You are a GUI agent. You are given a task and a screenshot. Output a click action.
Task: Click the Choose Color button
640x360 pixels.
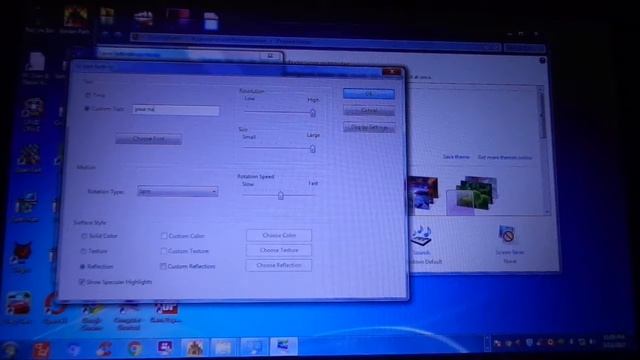[279, 236]
